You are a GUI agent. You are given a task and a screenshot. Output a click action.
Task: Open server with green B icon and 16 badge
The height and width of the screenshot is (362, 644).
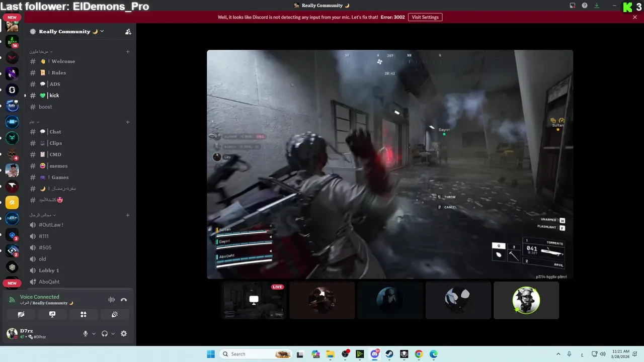(x=12, y=42)
